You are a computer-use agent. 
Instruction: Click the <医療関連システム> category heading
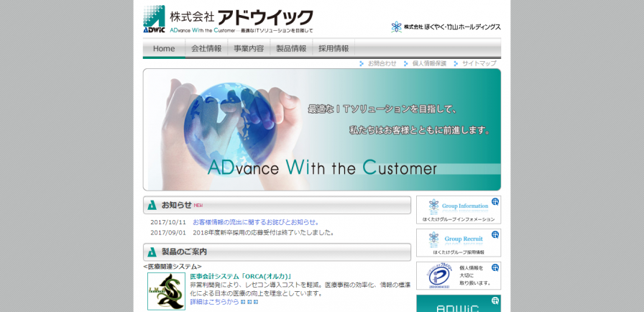coord(172,267)
